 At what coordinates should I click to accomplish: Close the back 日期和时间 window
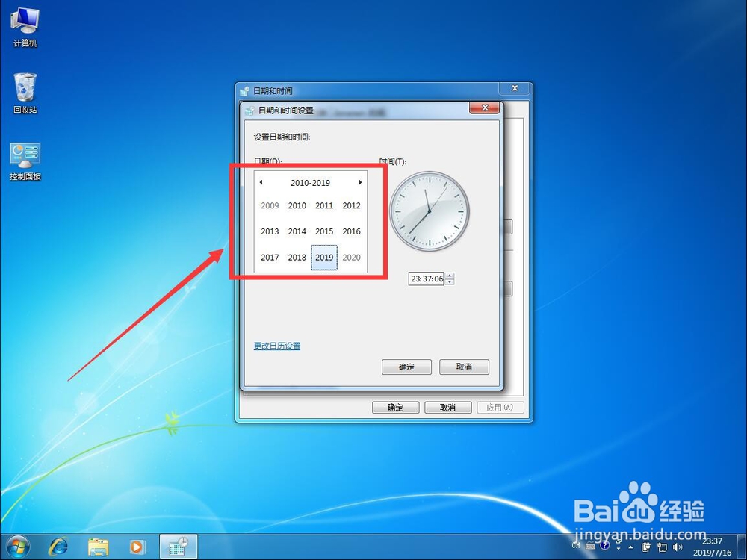[x=515, y=88]
